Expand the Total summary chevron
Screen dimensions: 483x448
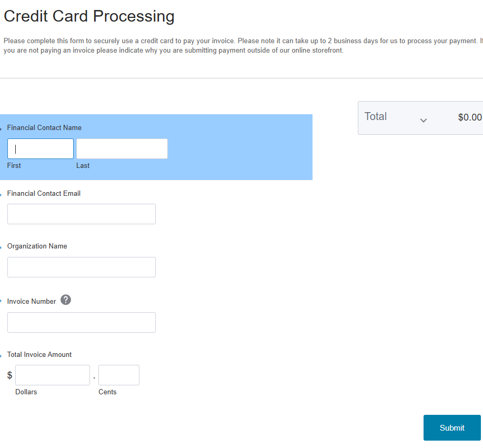[x=424, y=121]
